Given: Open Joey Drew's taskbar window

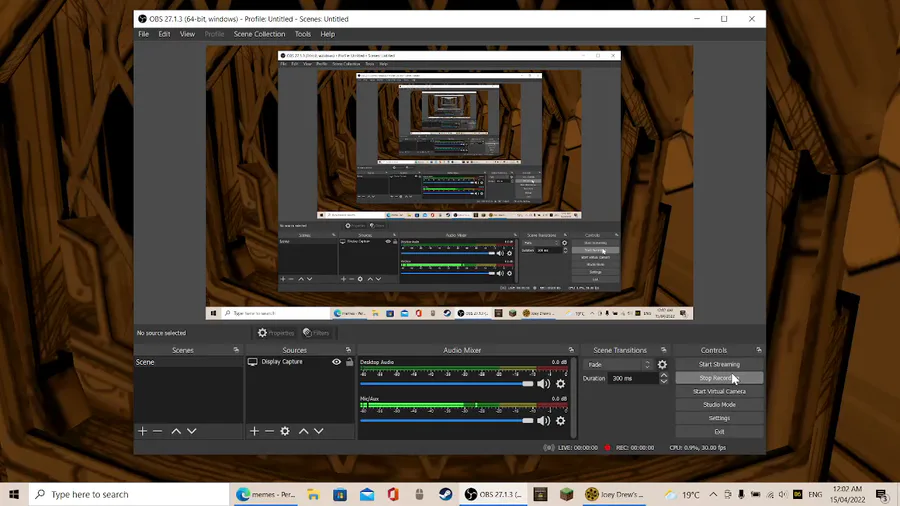Looking at the screenshot, I should pyautogui.click(x=615, y=494).
